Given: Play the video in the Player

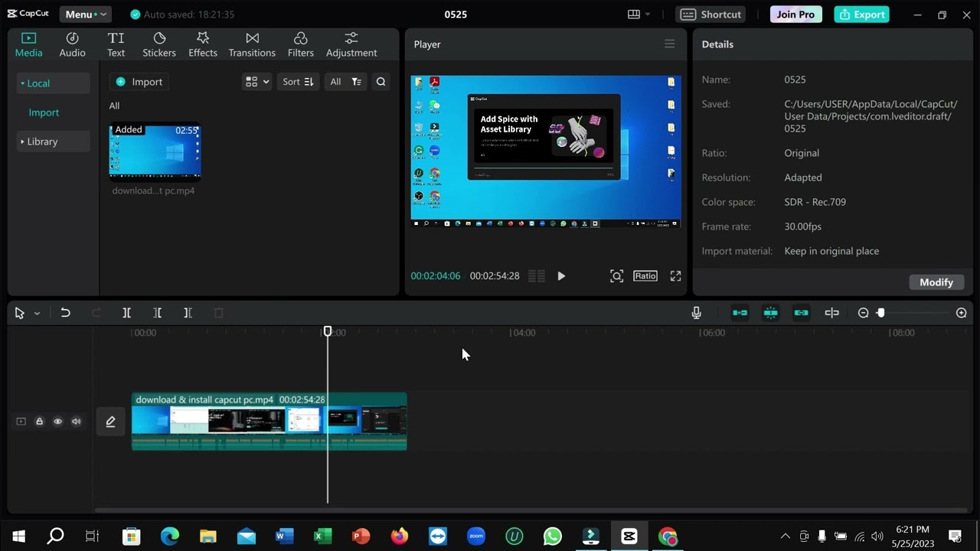Looking at the screenshot, I should point(561,276).
